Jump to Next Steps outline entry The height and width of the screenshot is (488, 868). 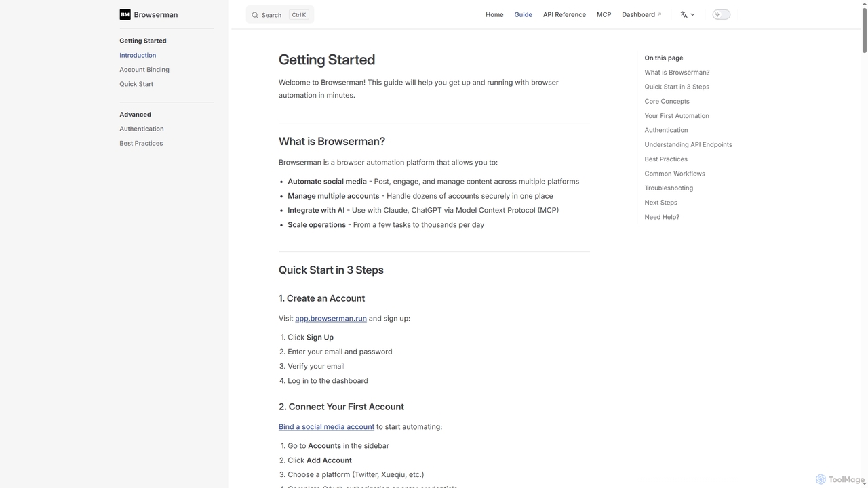(660, 203)
